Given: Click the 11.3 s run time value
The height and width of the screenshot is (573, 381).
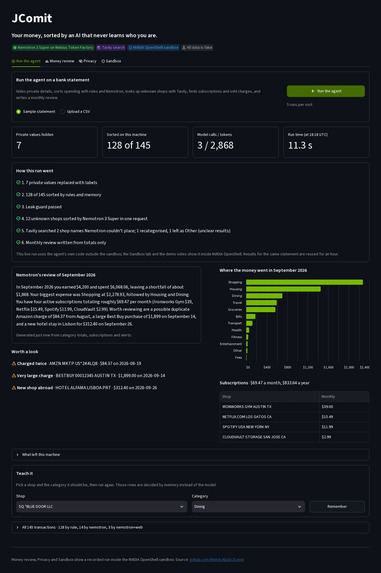Looking at the screenshot, I should tap(300, 145).
